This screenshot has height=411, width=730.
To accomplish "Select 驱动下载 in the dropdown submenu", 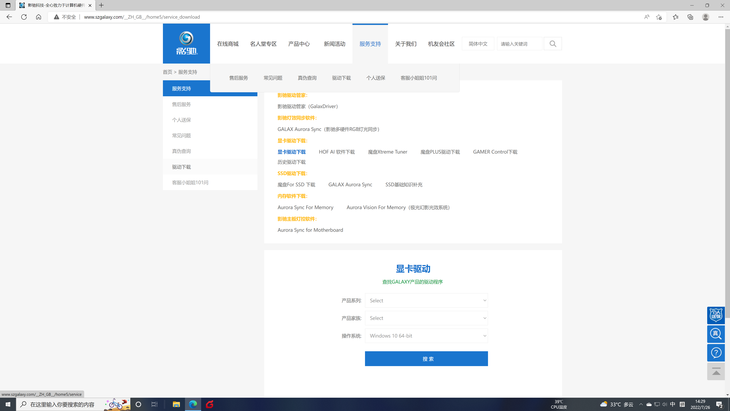I will [341, 78].
